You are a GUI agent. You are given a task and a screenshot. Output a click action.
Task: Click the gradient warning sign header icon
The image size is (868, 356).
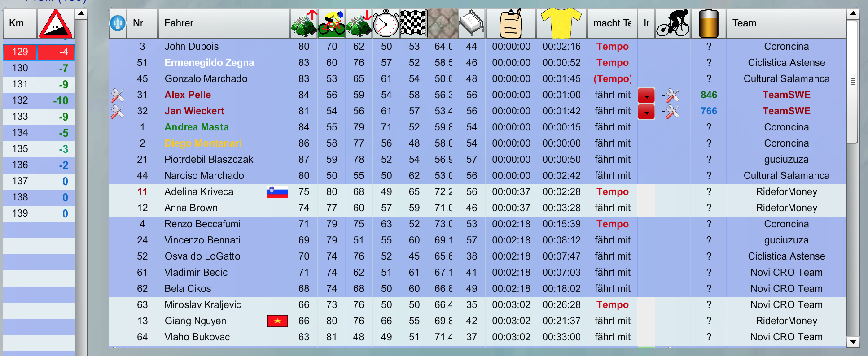[55, 23]
